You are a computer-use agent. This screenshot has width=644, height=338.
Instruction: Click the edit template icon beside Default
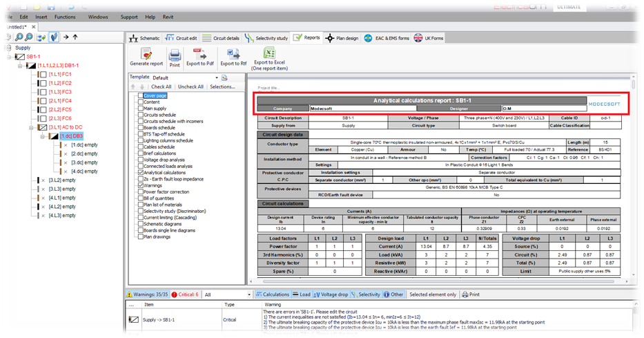224,77
